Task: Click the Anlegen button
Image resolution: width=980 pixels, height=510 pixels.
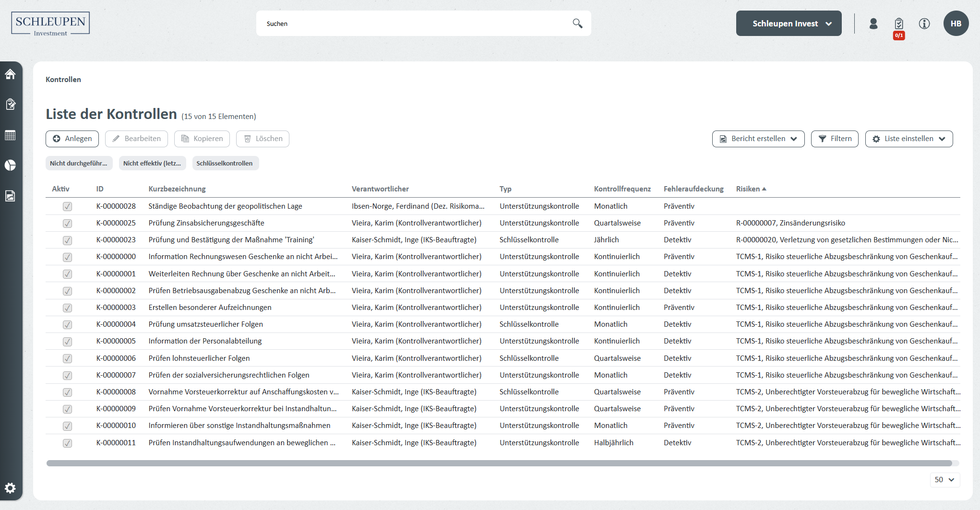Action: coord(72,139)
